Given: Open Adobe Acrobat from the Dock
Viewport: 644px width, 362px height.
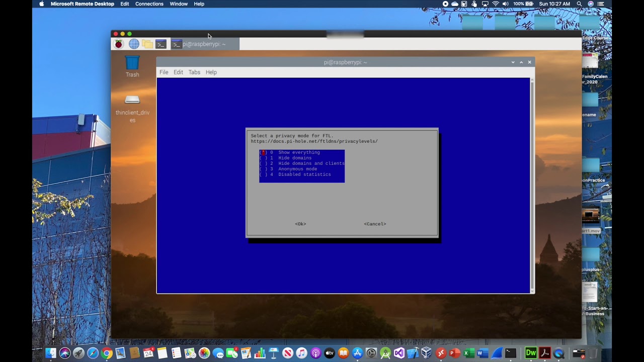Looking at the screenshot, I should pyautogui.click(x=545, y=353).
